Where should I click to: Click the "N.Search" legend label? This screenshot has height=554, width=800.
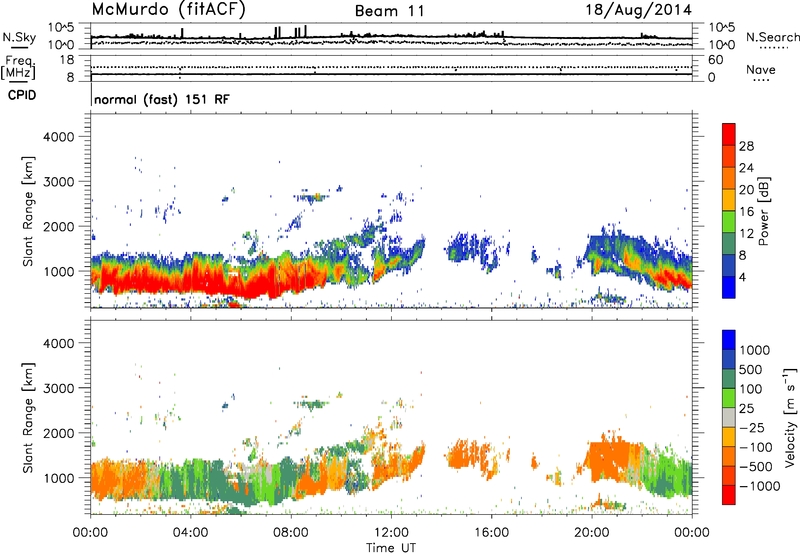click(773, 37)
